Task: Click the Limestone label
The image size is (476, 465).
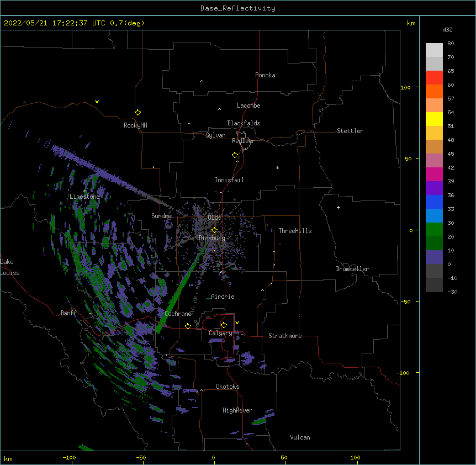Action: coord(84,197)
